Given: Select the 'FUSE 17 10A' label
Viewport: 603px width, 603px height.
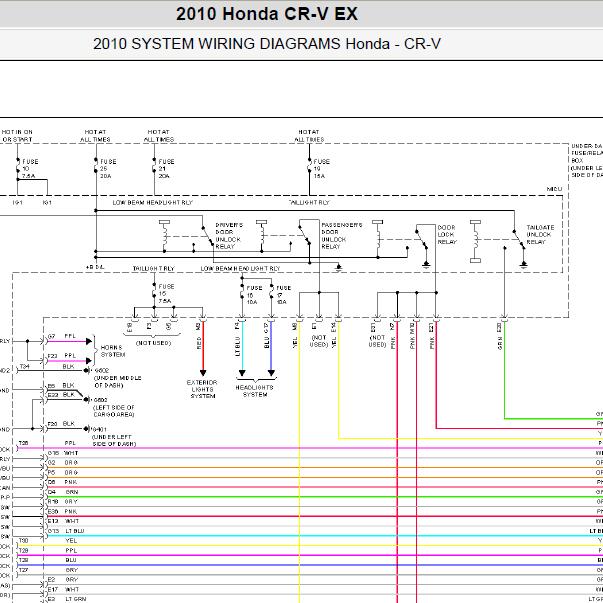Looking at the screenshot, I should click(x=283, y=295).
